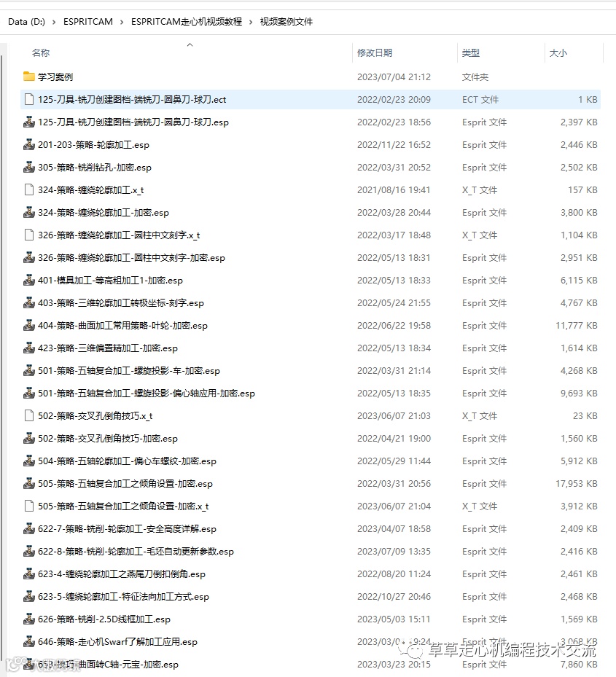Expand the chevron after Data (D:) in path

pyautogui.click(x=54, y=22)
